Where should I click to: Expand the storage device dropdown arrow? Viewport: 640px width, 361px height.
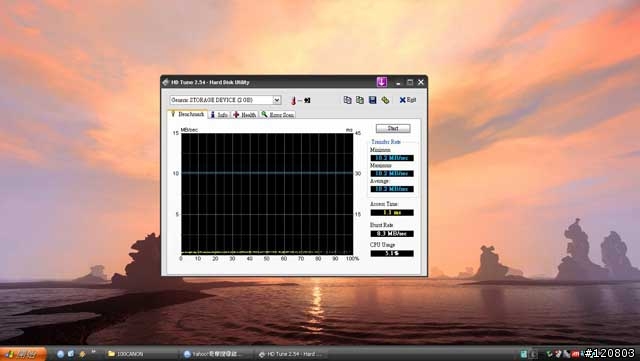[277, 100]
